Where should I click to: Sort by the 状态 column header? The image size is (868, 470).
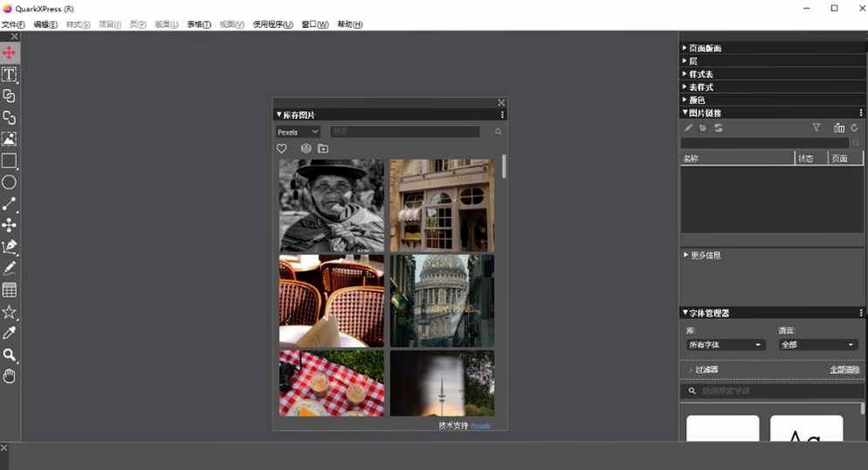pos(811,158)
